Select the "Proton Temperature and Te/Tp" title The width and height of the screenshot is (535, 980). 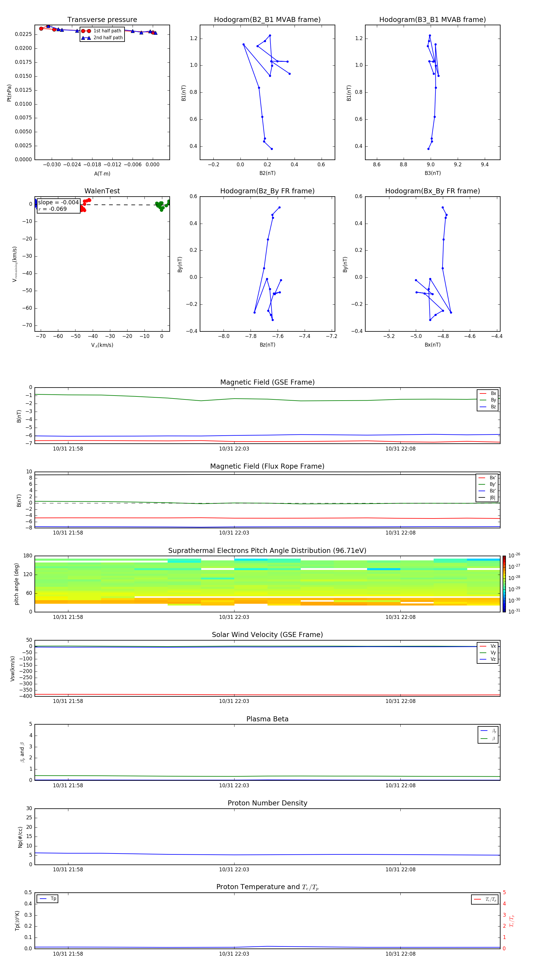pos(267,887)
